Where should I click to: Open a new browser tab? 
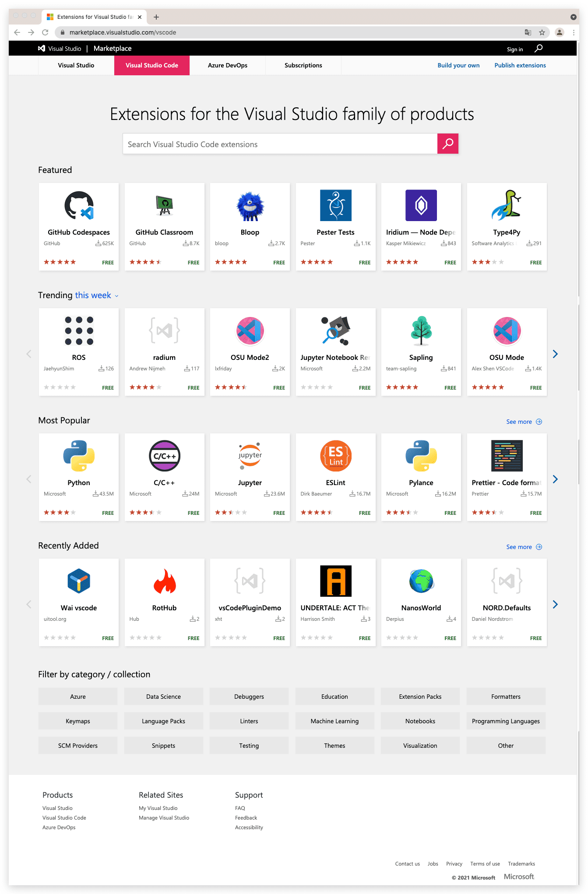click(x=156, y=17)
